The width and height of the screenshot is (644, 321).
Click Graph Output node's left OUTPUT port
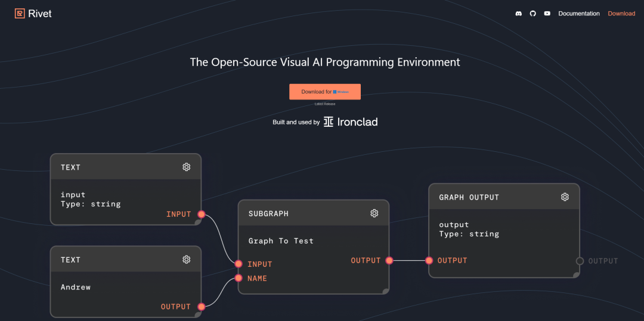point(429,260)
